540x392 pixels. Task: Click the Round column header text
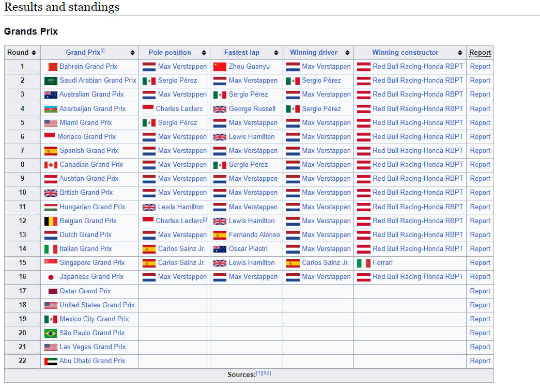pos(18,52)
